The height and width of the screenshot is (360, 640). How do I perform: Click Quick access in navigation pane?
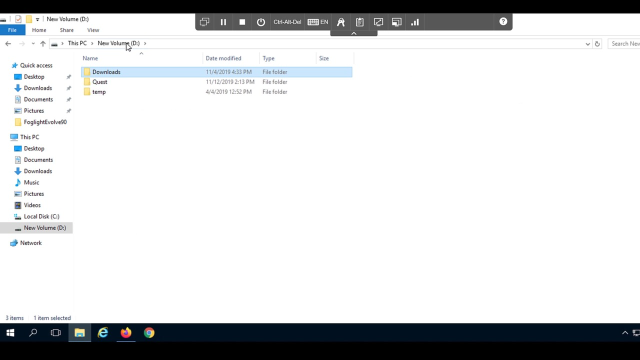pos(36,65)
